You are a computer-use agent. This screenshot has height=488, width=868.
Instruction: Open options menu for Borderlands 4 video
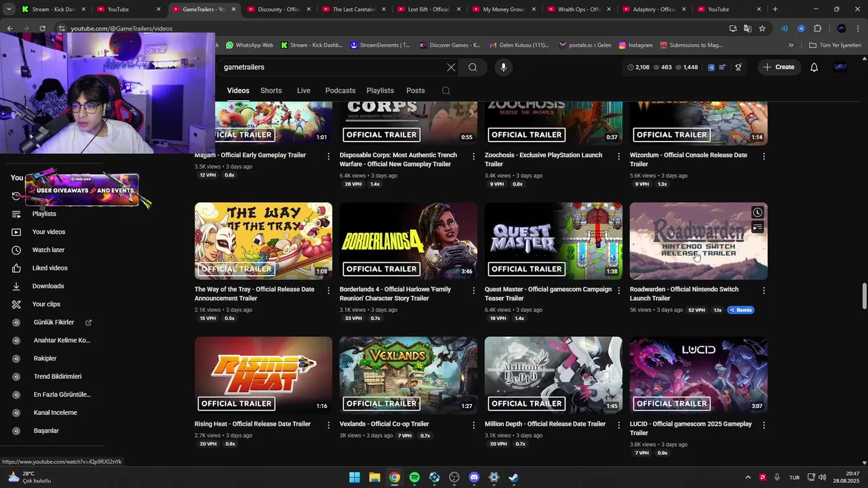(x=473, y=290)
